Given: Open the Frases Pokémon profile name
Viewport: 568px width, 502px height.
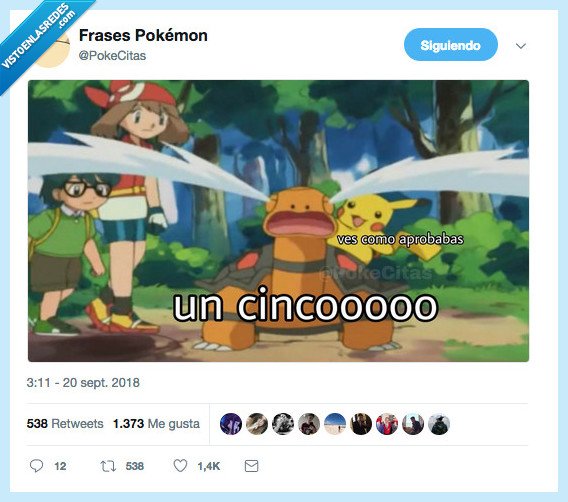Looking at the screenshot, I should click(x=143, y=35).
